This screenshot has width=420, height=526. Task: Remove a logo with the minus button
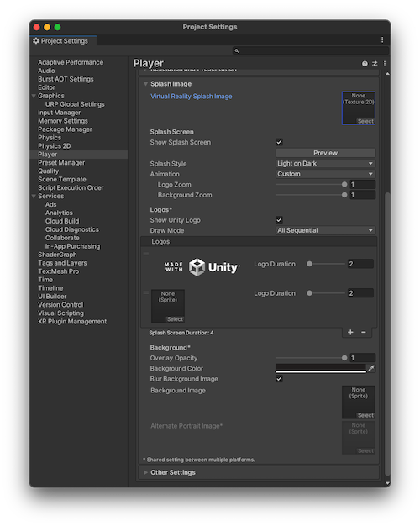pos(364,332)
